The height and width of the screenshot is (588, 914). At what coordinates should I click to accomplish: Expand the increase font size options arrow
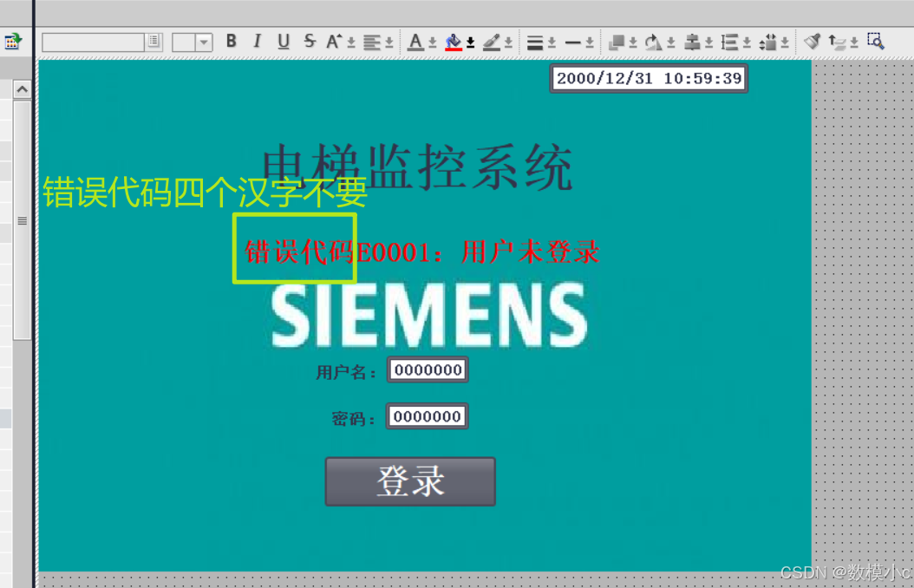(x=351, y=42)
